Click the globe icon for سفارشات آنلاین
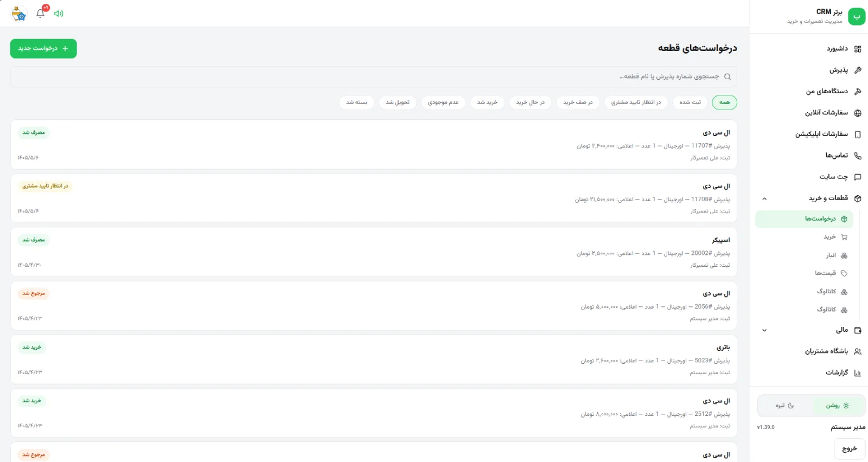868x462 pixels. [858, 113]
